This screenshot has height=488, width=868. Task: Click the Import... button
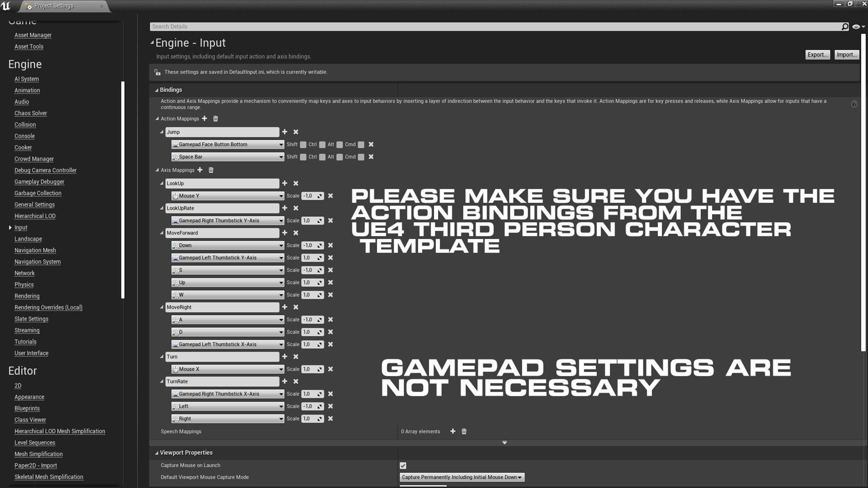pos(846,55)
